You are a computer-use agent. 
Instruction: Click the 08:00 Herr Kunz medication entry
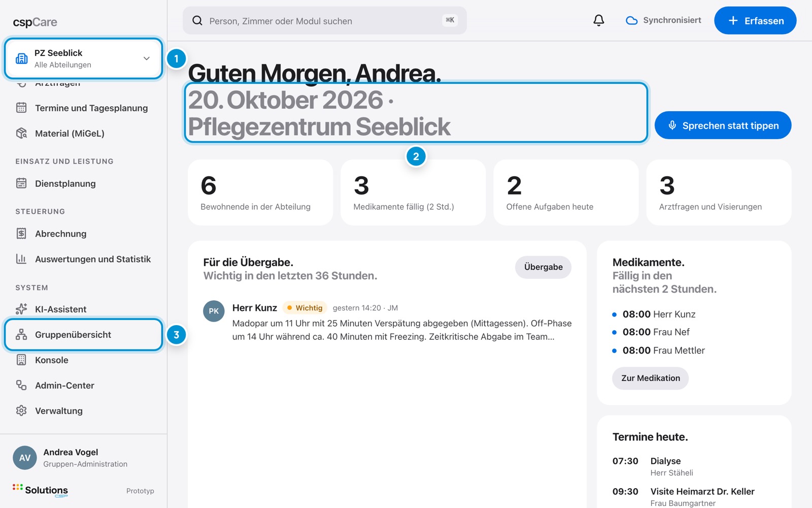654,314
